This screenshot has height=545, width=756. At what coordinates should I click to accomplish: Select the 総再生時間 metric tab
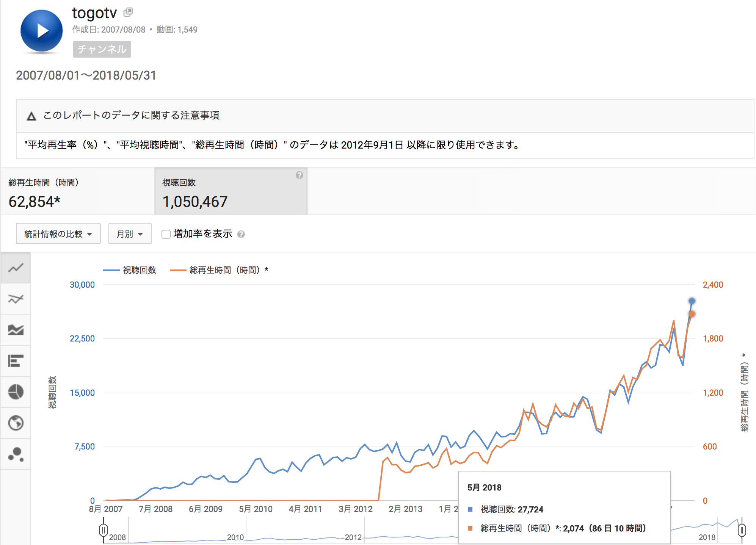[77, 192]
